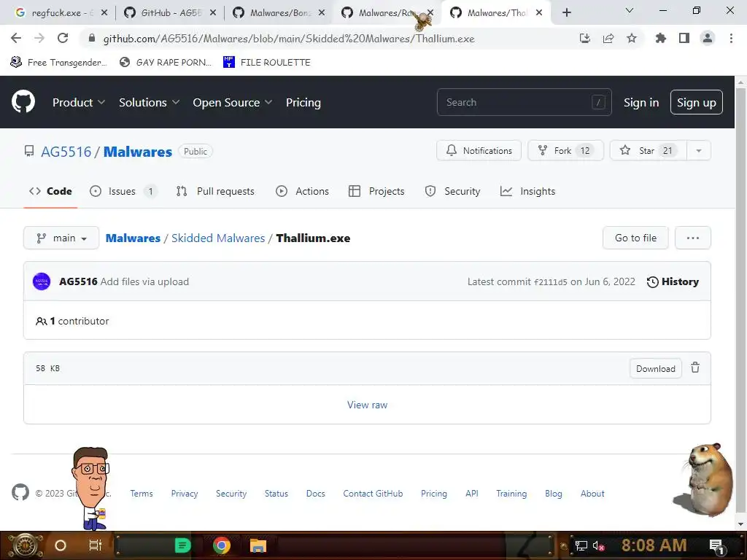This screenshot has height=560, width=747.
Task: Click the Sign up button
Action: pyautogui.click(x=697, y=102)
